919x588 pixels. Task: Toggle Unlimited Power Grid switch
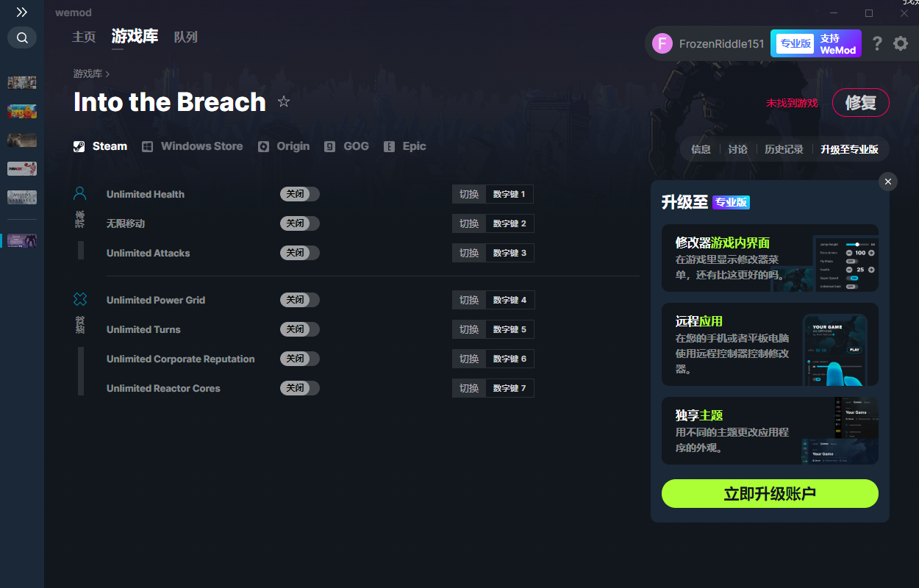pyautogui.click(x=300, y=300)
